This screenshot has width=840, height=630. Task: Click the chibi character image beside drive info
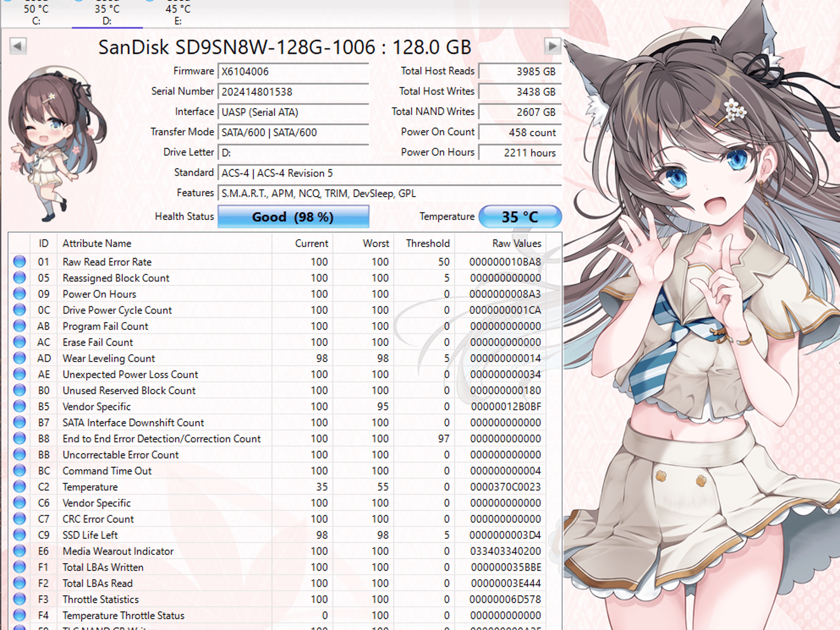pos(57,144)
